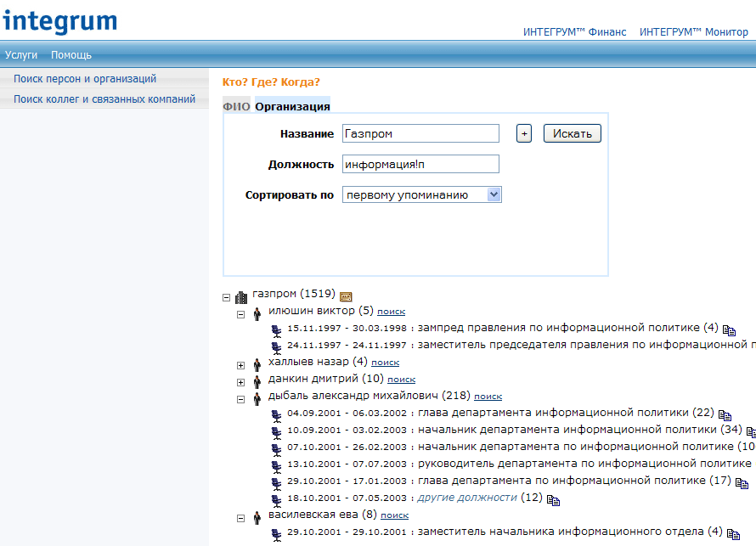Click руководитель департамента по информационной политике text
The height and width of the screenshot is (546, 756).
coord(584,464)
